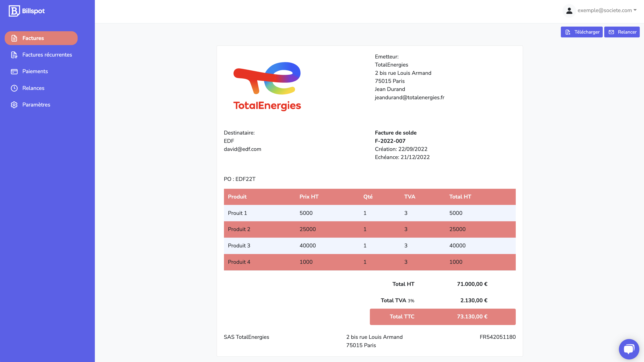
Task: Click the jeandurand@totalenergies.fr email address
Action: pyautogui.click(x=409, y=97)
